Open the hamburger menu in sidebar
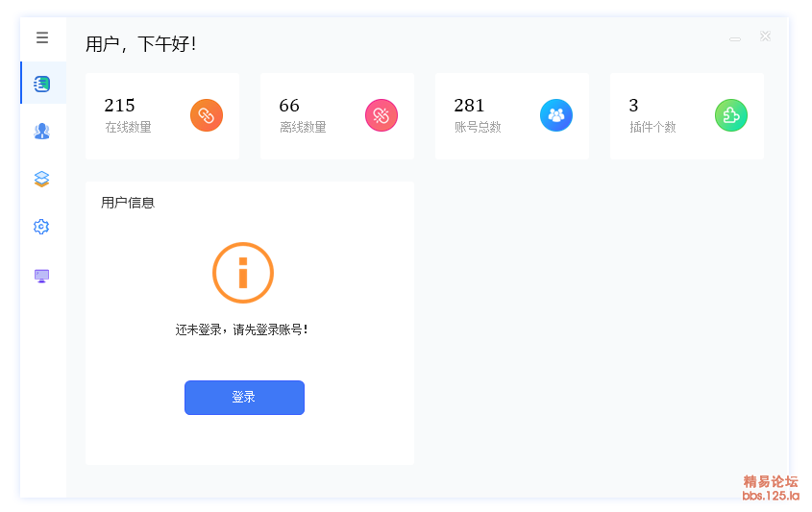Image resolution: width=812 pixels, height=512 pixels. (x=42, y=37)
